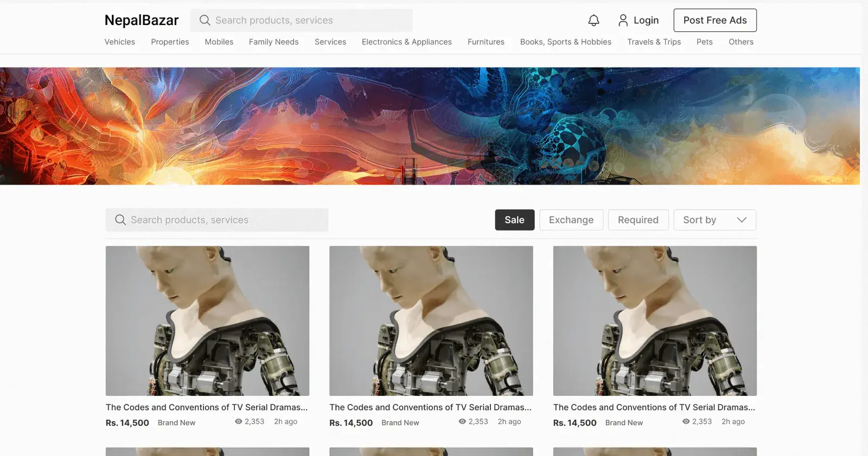868x456 pixels.
Task: Click the third listing's Rs. 14,500 price
Action: pyautogui.click(x=575, y=423)
